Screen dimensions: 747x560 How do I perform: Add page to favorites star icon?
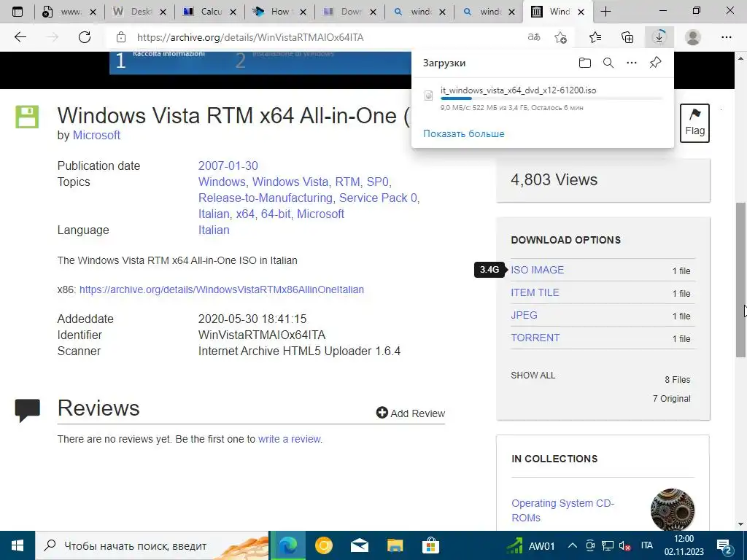pos(561,37)
